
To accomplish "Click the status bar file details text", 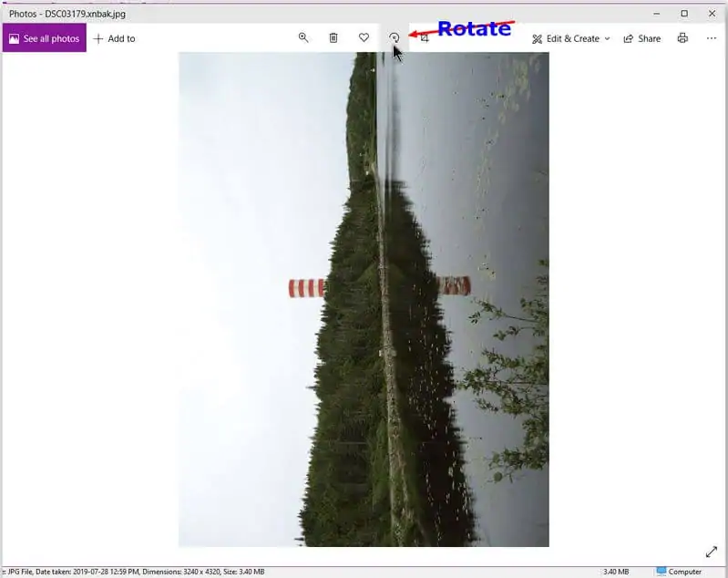I will pyautogui.click(x=135, y=572).
